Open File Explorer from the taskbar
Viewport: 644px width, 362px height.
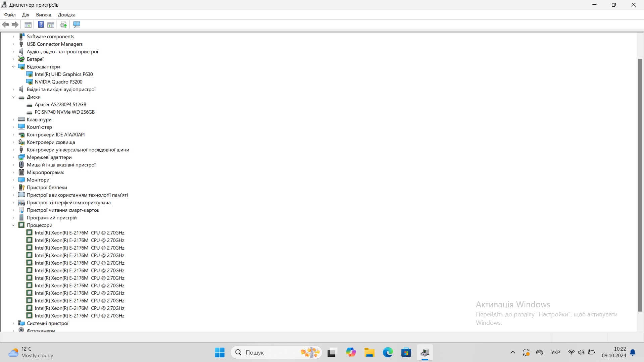369,352
